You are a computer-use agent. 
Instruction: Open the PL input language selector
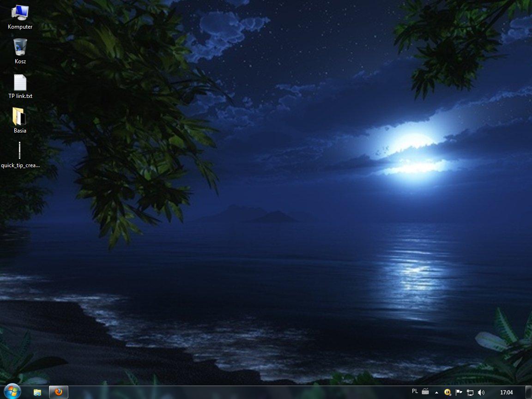pos(415,392)
